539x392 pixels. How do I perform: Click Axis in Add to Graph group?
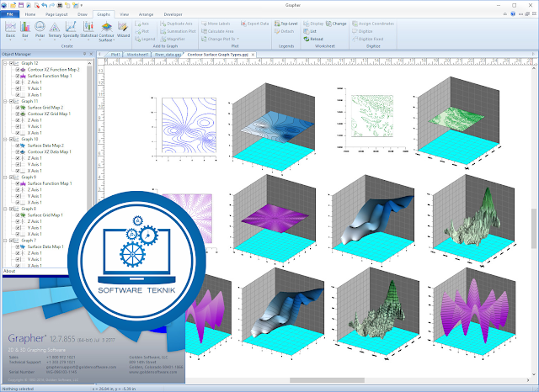coord(142,24)
